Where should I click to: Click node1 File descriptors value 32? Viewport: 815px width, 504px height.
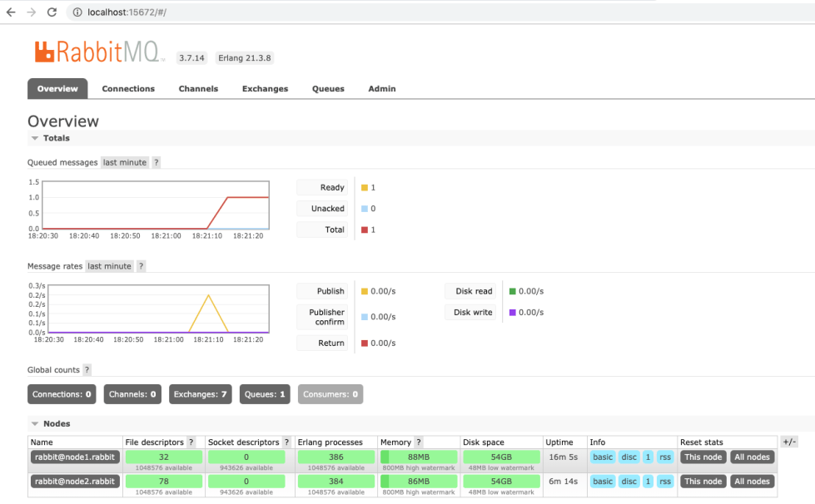(164, 457)
